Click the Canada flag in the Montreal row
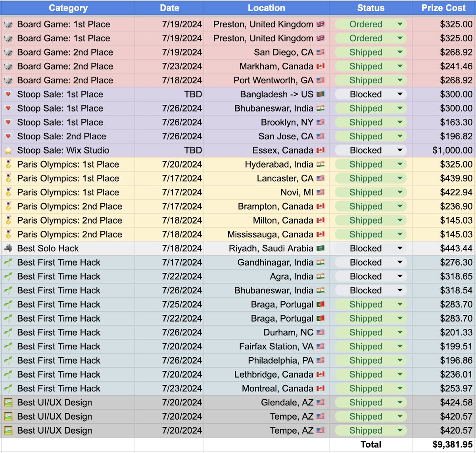This screenshot has height=453, width=476. (x=321, y=388)
